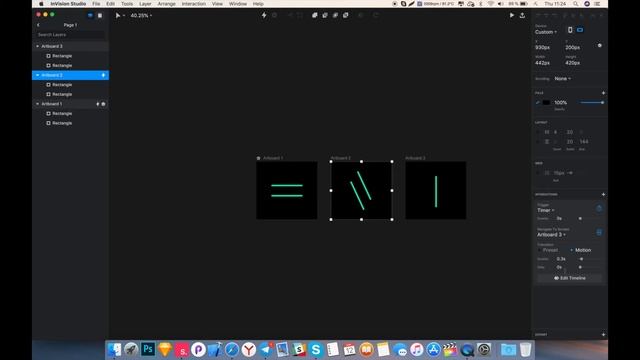Add a new fill with plus icon

(x=603, y=93)
